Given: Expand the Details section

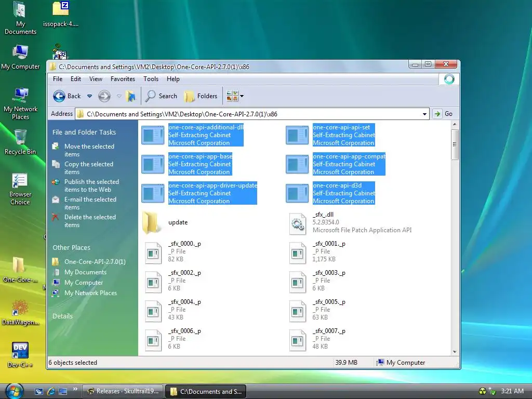Looking at the screenshot, I should (x=62, y=316).
